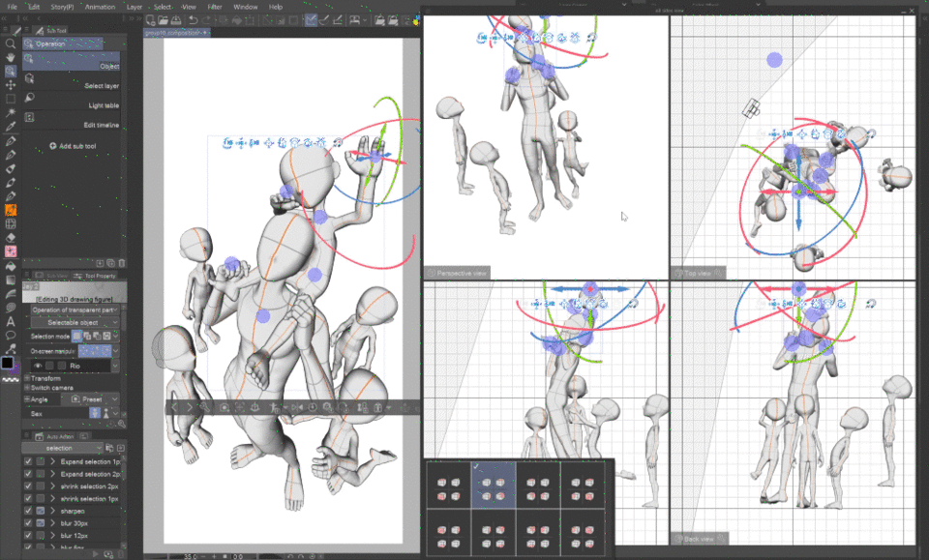The image size is (929, 560).
Task: Click the highlighted snap to ruler icon
Action: coord(311,20)
